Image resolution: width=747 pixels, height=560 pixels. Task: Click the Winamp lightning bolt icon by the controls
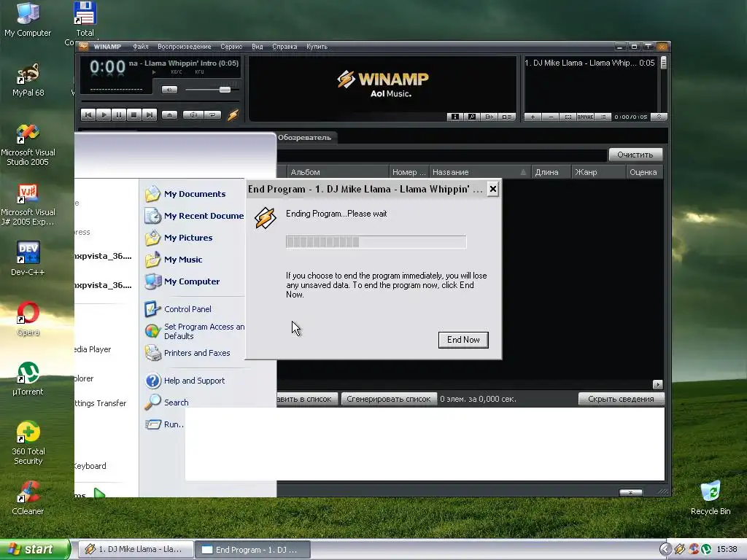(233, 114)
